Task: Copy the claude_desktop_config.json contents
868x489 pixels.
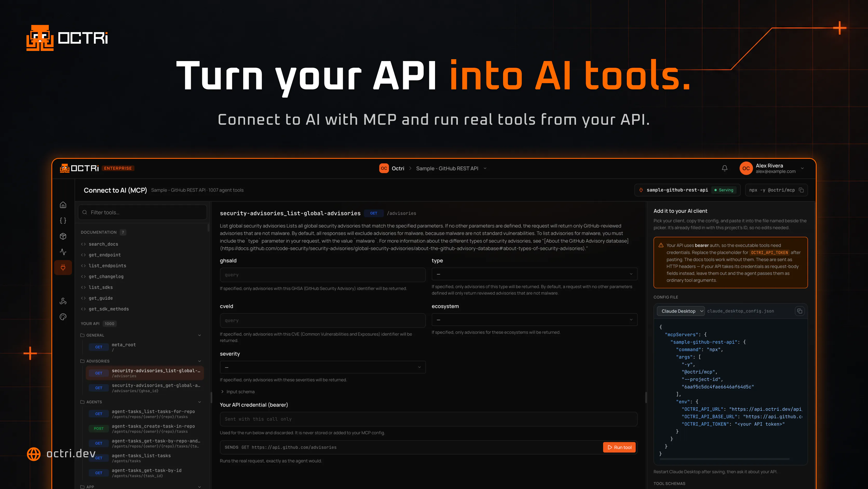Action: pos(799,311)
